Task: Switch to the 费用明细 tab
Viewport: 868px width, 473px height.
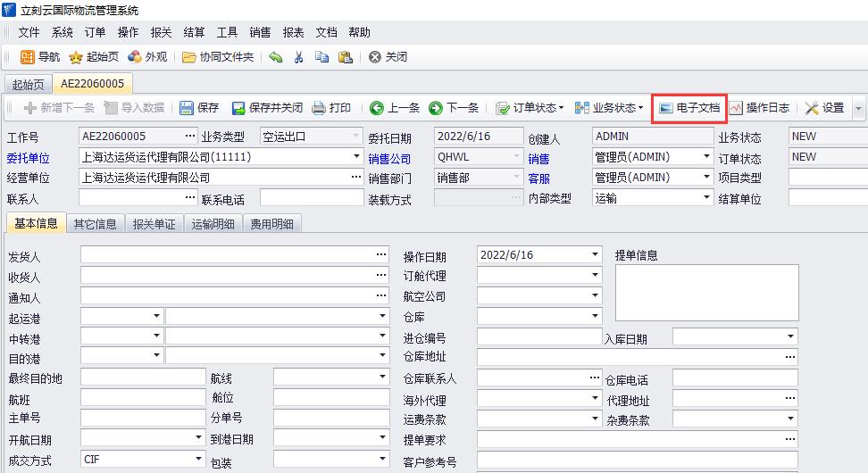Action: [x=272, y=224]
